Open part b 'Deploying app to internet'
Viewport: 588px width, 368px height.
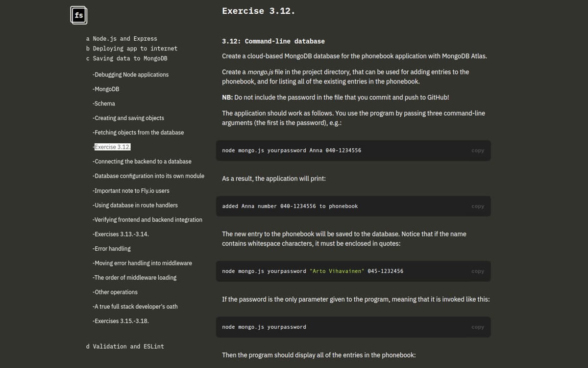coord(132,48)
